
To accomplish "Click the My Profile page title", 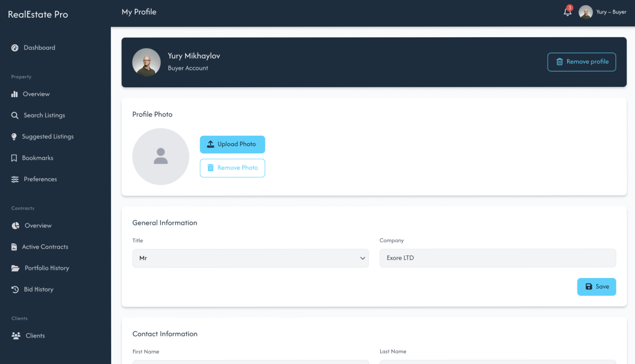I will click(139, 12).
